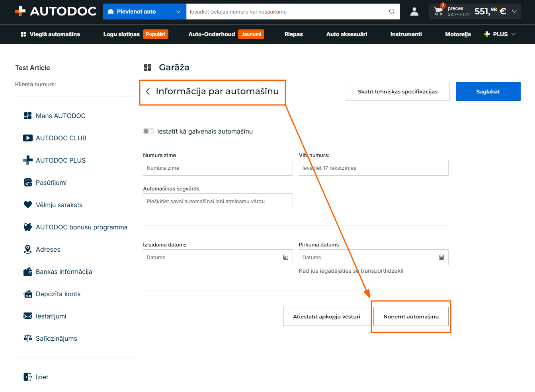Open the Mans AUTODOC sidebar link
The height and width of the screenshot is (392, 535).
click(61, 116)
